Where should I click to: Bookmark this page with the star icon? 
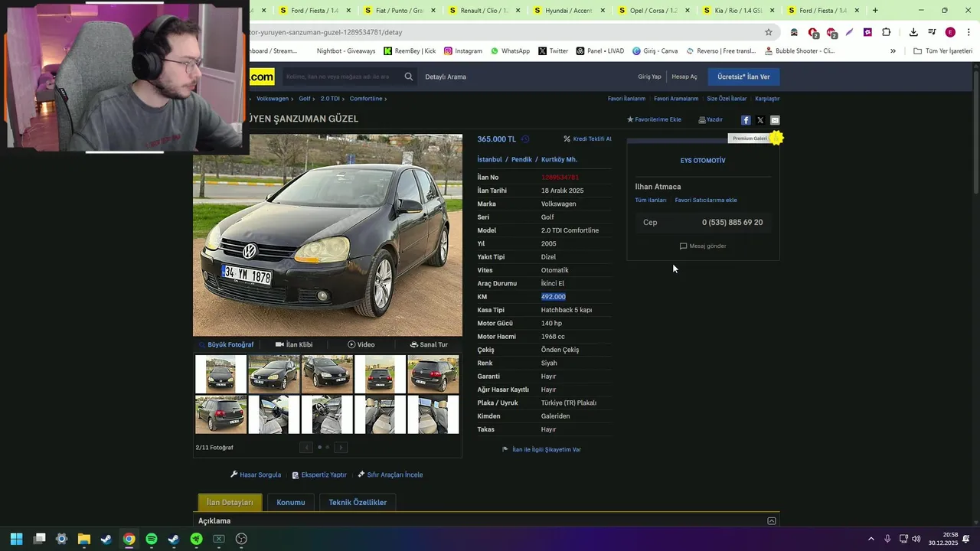coord(769,32)
